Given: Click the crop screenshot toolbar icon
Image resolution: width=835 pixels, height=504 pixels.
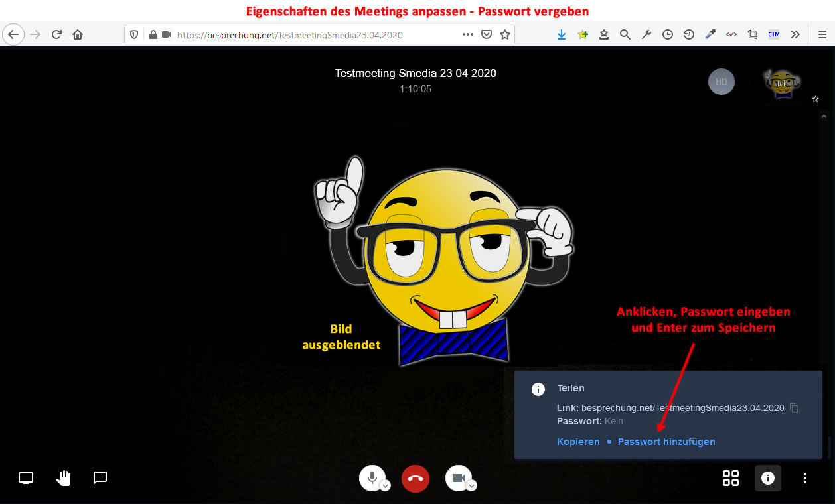Looking at the screenshot, I should 753,34.
